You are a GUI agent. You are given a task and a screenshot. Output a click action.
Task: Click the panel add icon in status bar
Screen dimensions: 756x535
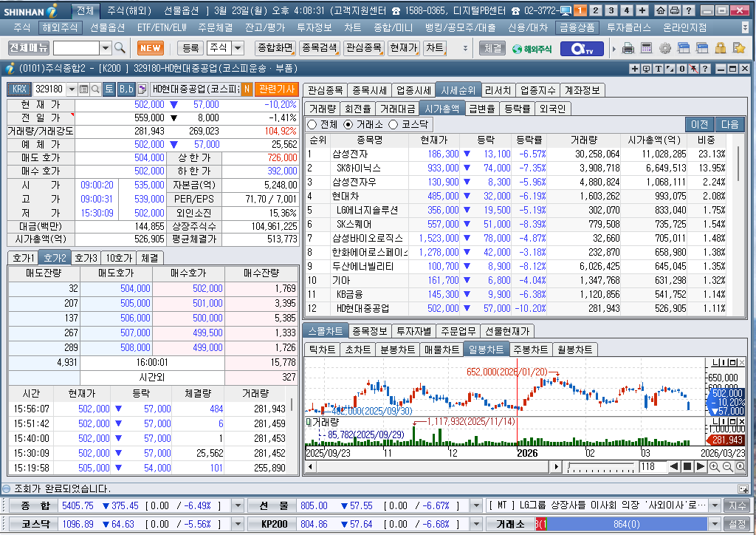pyautogui.click(x=743, y=488)
